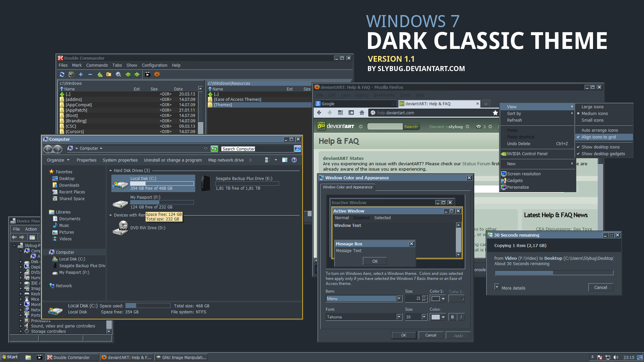Click the Start button on the taskbar
The image size is (644, 362).
click(10, 357)
